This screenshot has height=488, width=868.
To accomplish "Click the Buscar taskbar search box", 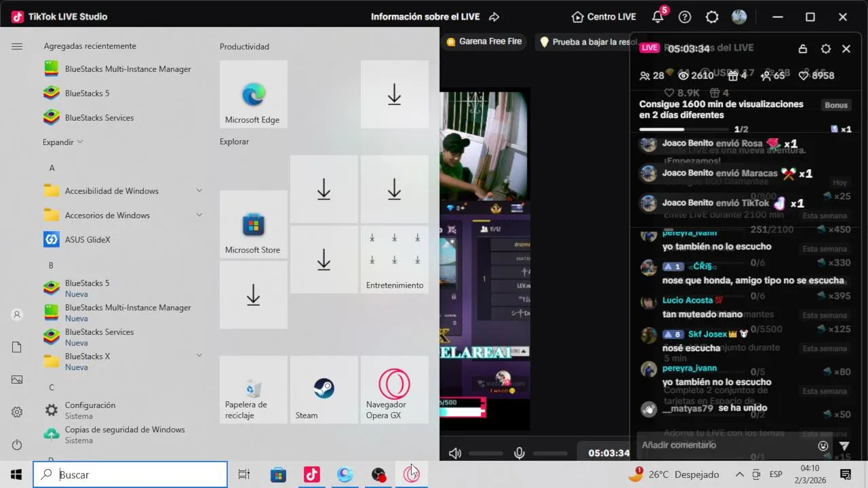I will point(130,474).
